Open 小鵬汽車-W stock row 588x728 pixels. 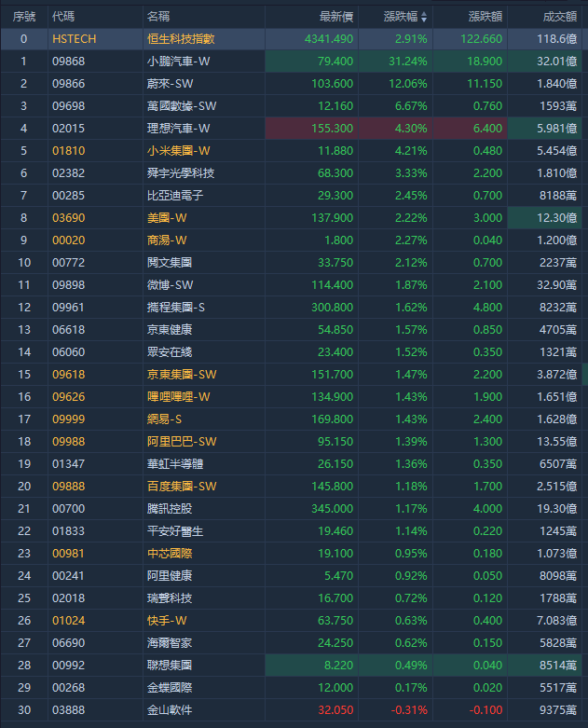coord(179,62)
